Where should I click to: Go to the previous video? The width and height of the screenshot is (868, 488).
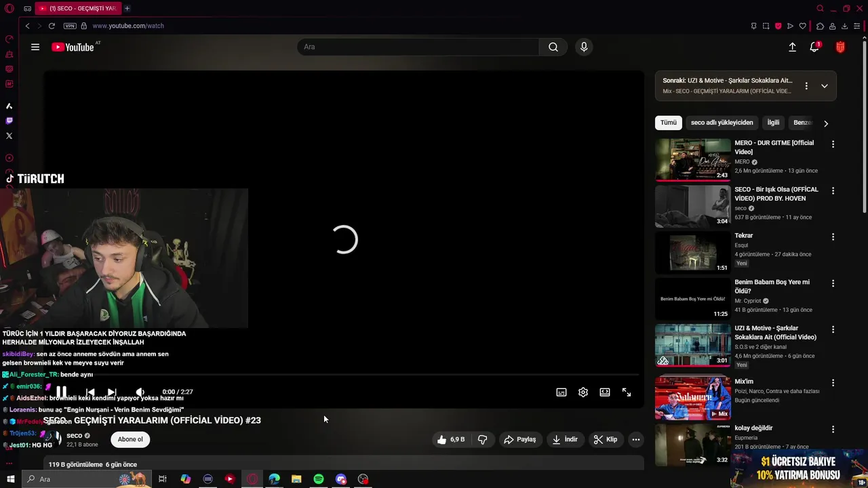point(90,392)
